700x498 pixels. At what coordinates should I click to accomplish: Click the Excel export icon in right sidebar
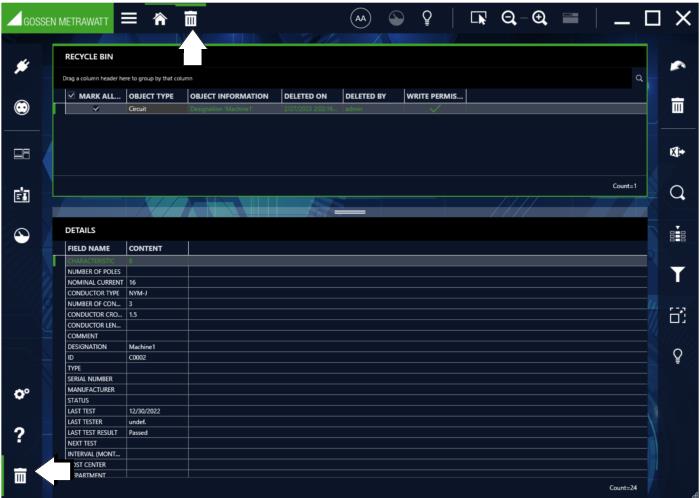[677, 152]
